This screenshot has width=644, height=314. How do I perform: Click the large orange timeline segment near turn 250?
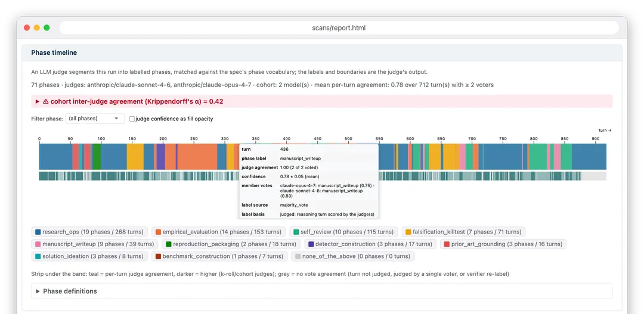[x=197, y=156]
